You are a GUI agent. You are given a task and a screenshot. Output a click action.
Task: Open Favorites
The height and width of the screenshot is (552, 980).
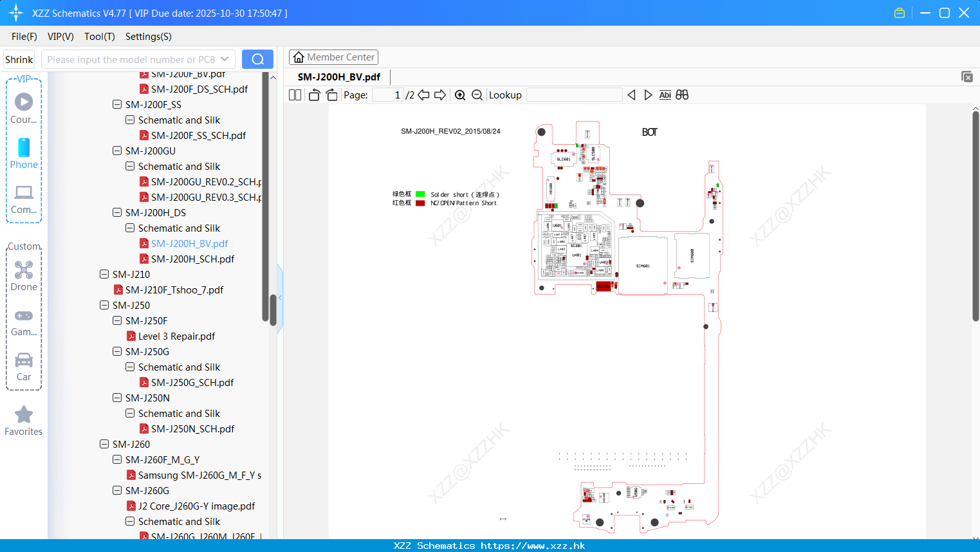click(24, 421)
